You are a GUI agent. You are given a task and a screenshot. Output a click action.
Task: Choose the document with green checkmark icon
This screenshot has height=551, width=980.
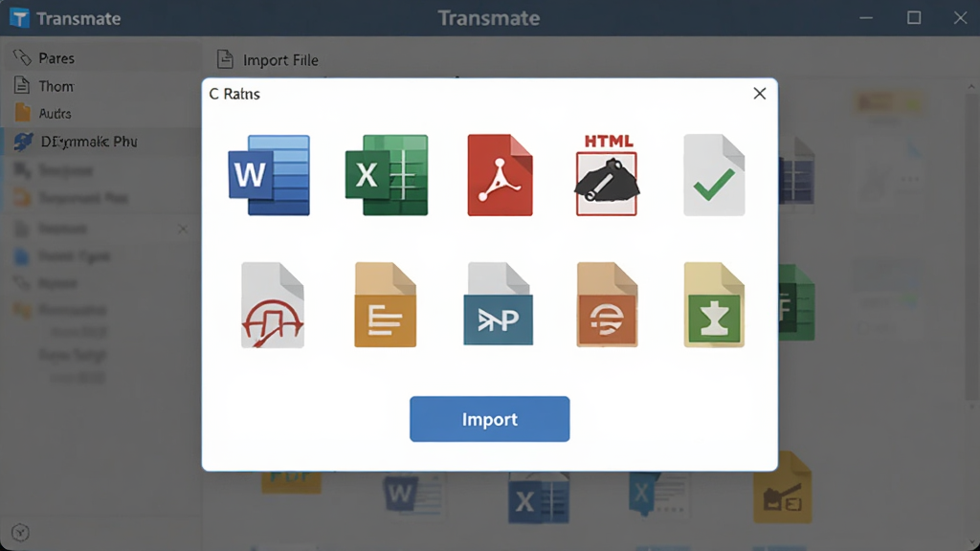pyautogui.click(x=714, y=175)
